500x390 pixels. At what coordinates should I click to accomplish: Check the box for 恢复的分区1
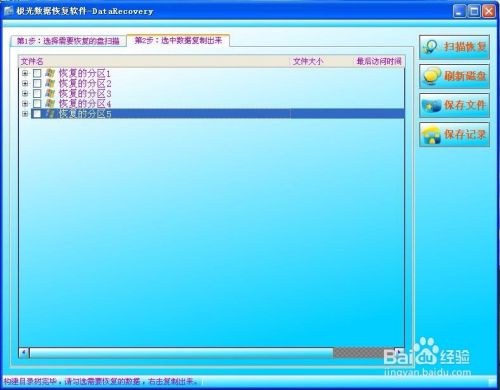click(x=37, y=73)
